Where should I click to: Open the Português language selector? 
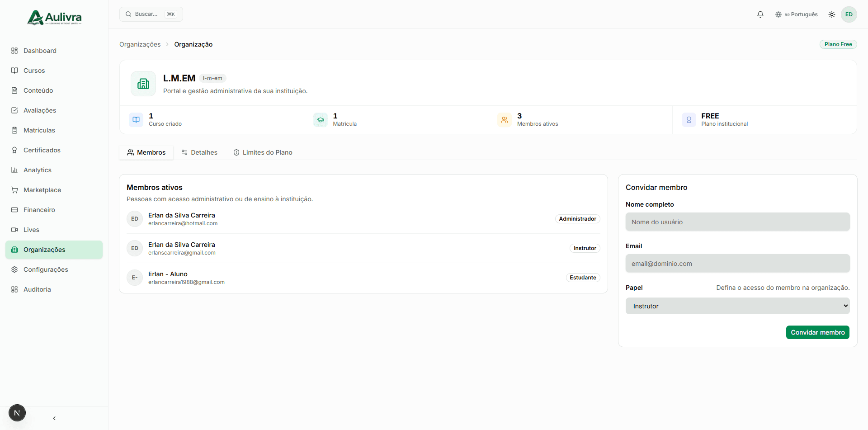[797, 14]
